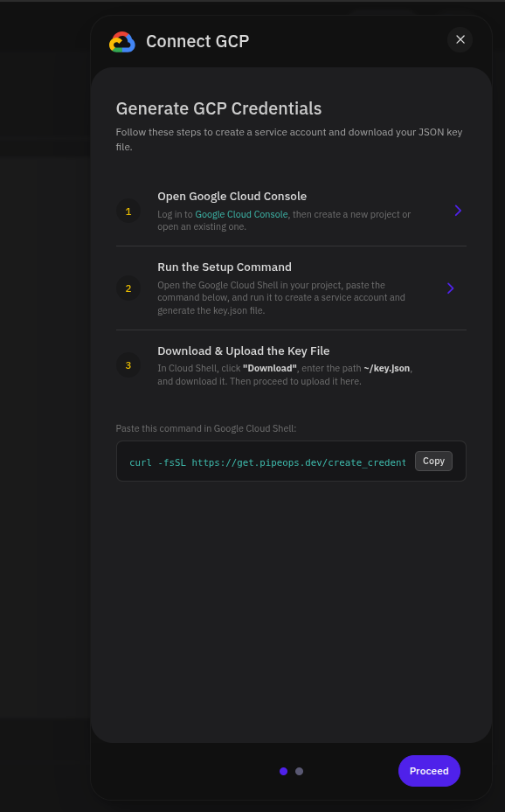Viewport: 505px width, 812px height.
Task: Click the Google Cloud logo icon
Action: point(122,42)
